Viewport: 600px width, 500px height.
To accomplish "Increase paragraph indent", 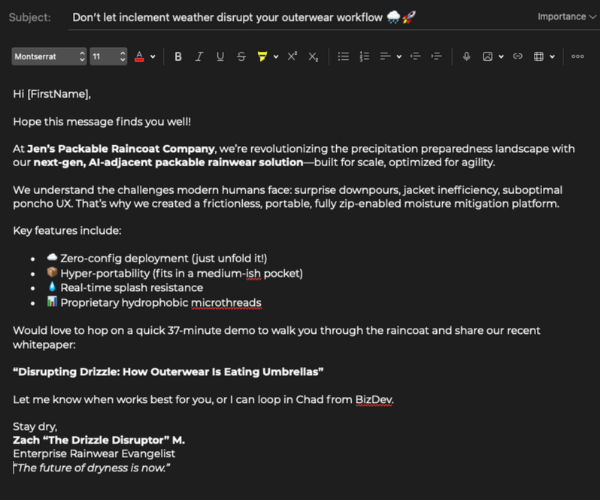I will (436, 57).
